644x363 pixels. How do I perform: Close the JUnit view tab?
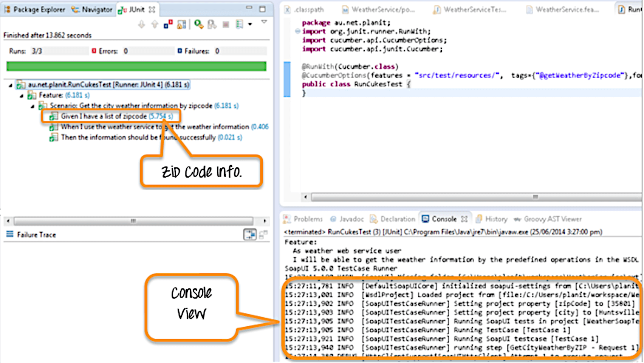click(152, 10)
